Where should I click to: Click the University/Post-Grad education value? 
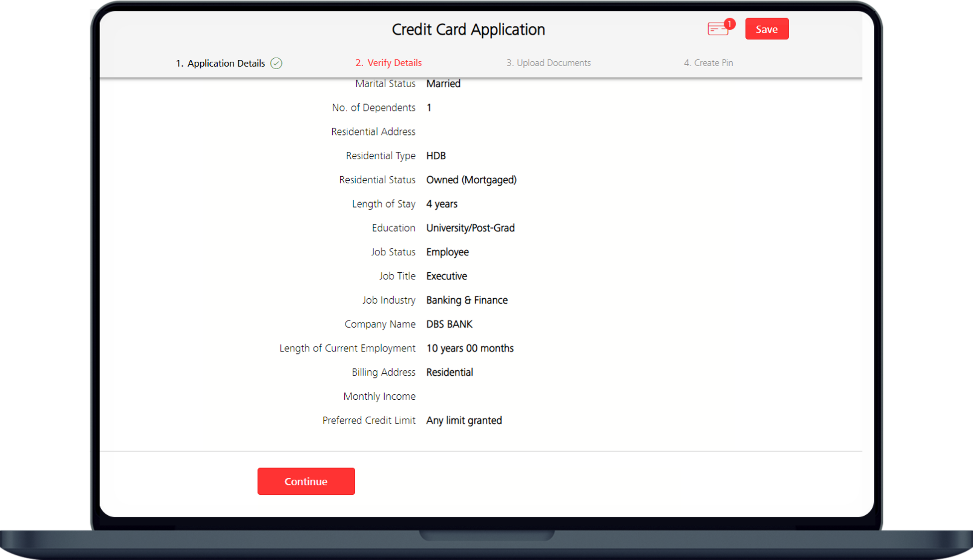click(470, 228)
